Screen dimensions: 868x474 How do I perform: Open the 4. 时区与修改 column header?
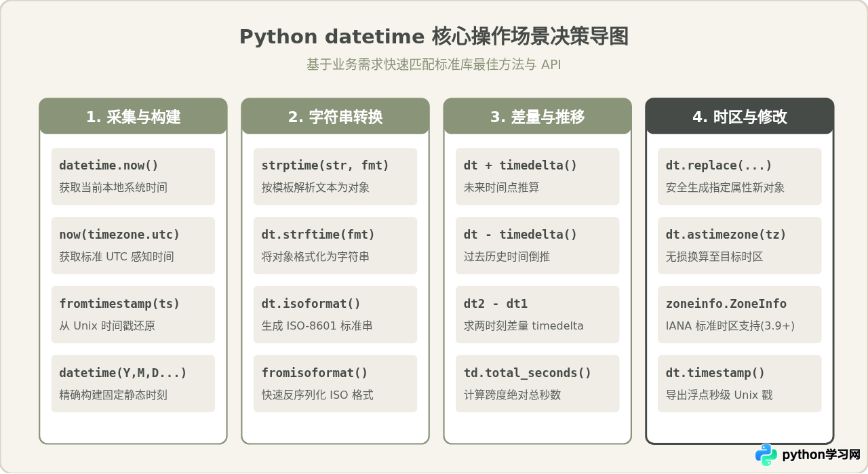pos(740,117)
